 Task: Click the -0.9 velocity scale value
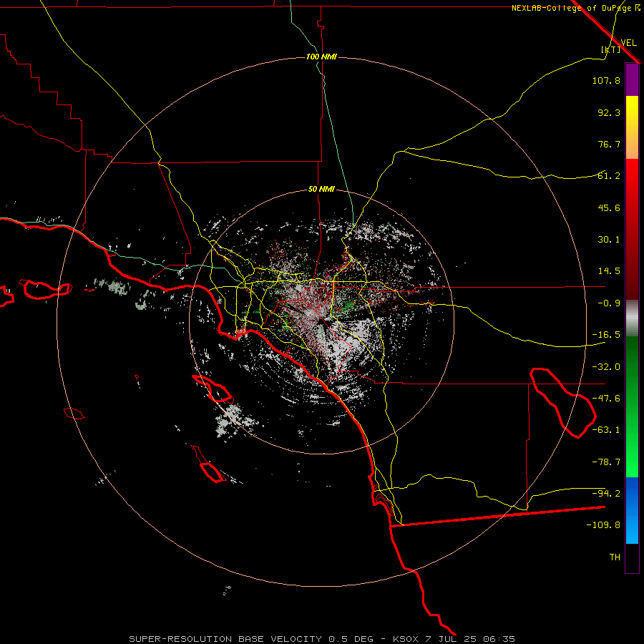click(x=609, y=303)
